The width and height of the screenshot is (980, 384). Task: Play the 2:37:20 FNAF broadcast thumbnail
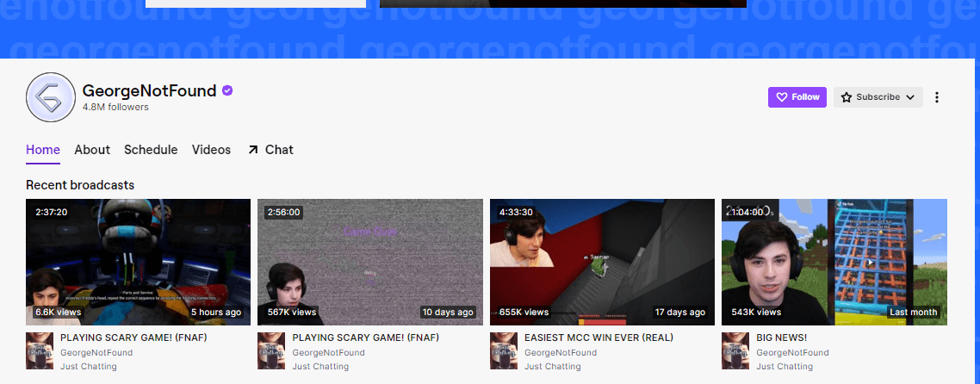138,263
